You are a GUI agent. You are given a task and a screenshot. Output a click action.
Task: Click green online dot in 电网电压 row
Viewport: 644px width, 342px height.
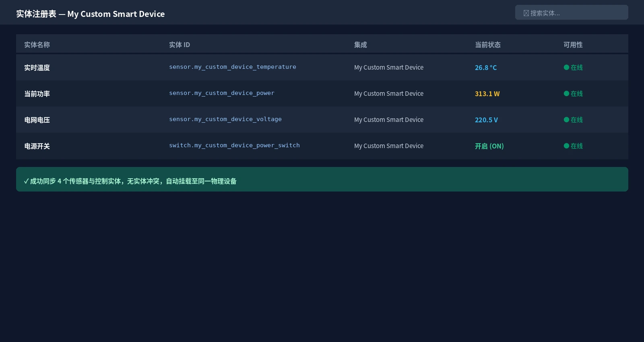pos(566,120)
